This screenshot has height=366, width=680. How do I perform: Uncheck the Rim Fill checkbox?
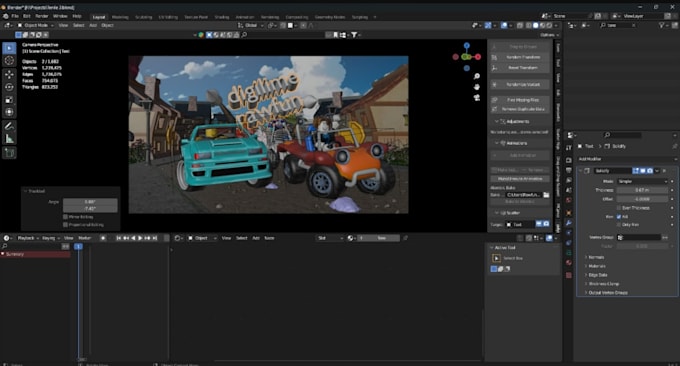point(619,216)
